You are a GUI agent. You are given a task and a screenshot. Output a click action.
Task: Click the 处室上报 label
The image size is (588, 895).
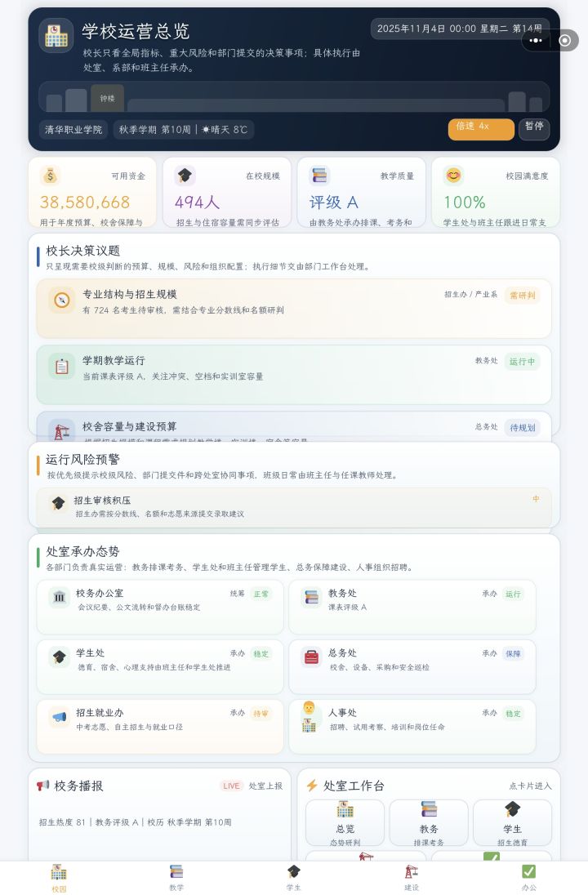click(265, 786)
